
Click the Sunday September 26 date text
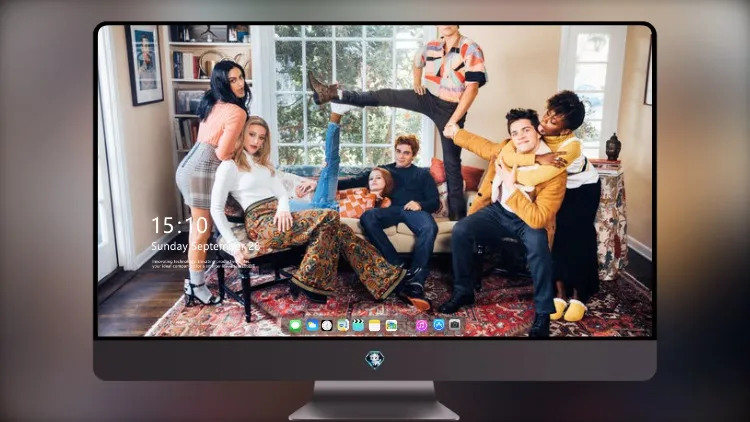(206, 246)
